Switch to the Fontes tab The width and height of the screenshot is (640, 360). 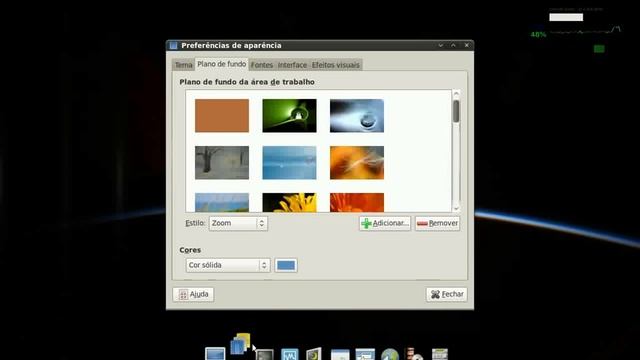262,65
